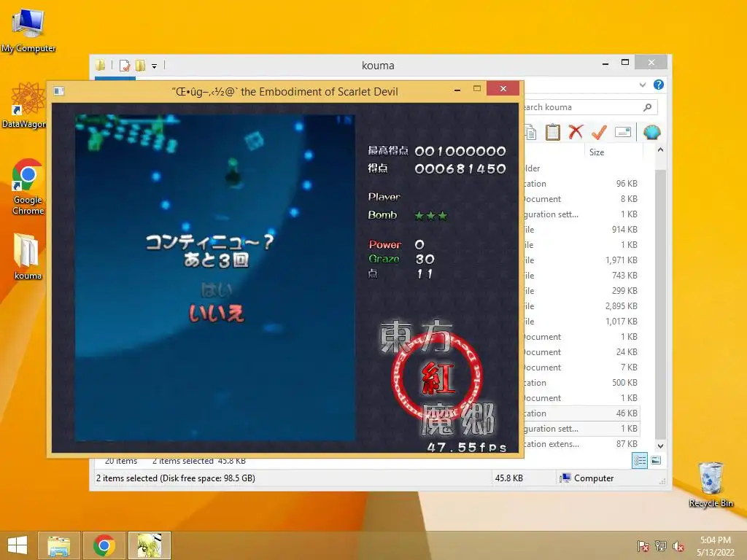Open the game window's system menu icon
This screenshot has width=747, height=560.
tap(59, 91)
